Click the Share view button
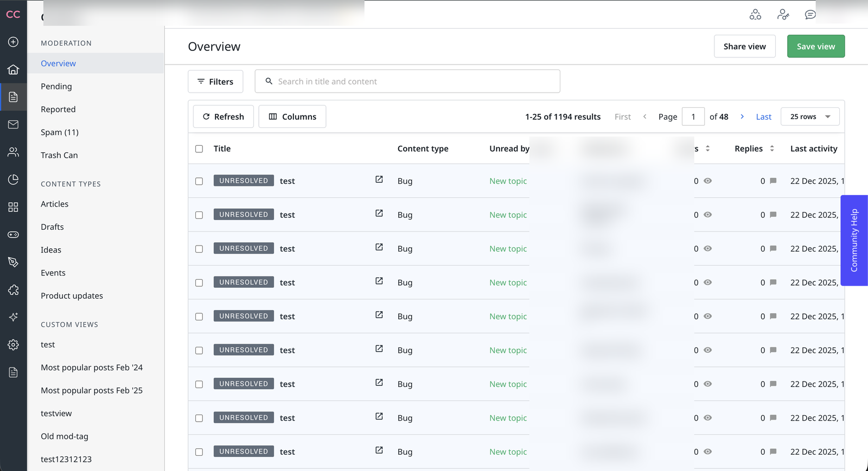The height and width of the screenshot is (471, 868). [x=744, y=46]
